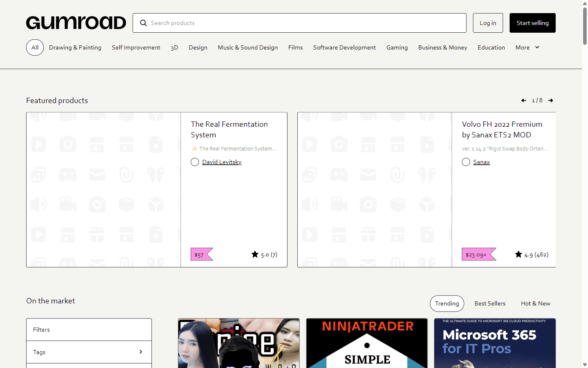Click the $23.09+ price tag

click(x=479, y=254)
